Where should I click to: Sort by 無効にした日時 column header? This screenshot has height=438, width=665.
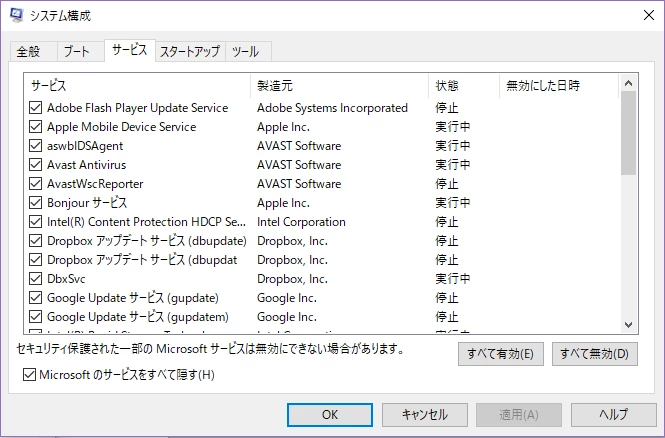(559, 86)
